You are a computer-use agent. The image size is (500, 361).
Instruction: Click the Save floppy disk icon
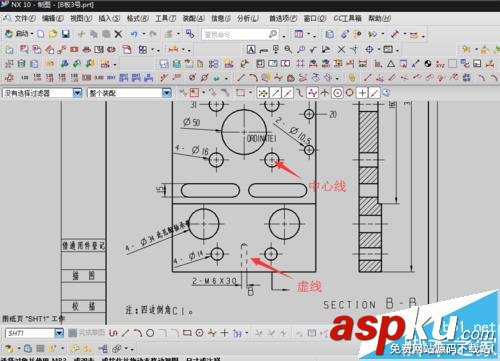click(x=65, y=34)
